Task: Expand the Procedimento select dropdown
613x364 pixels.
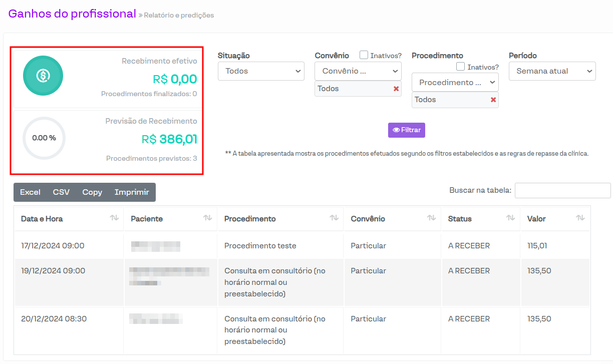Action: tap(455, 82)
